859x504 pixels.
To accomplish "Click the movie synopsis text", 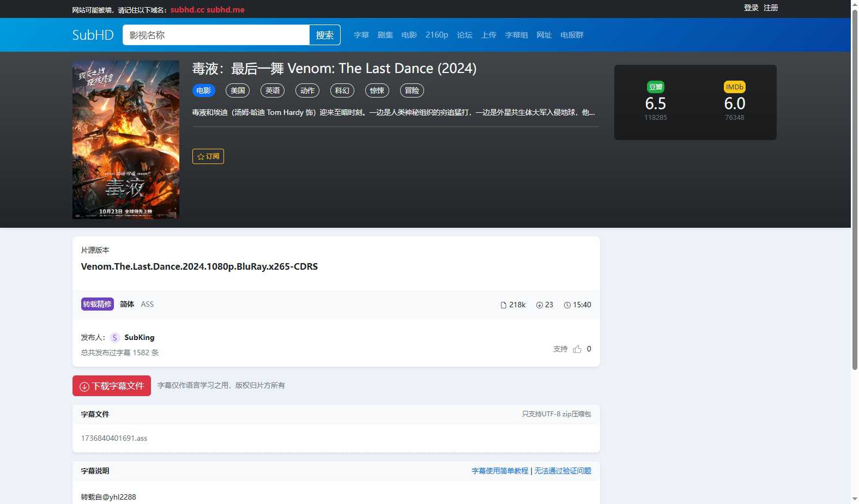I will [x=394, y=112].
